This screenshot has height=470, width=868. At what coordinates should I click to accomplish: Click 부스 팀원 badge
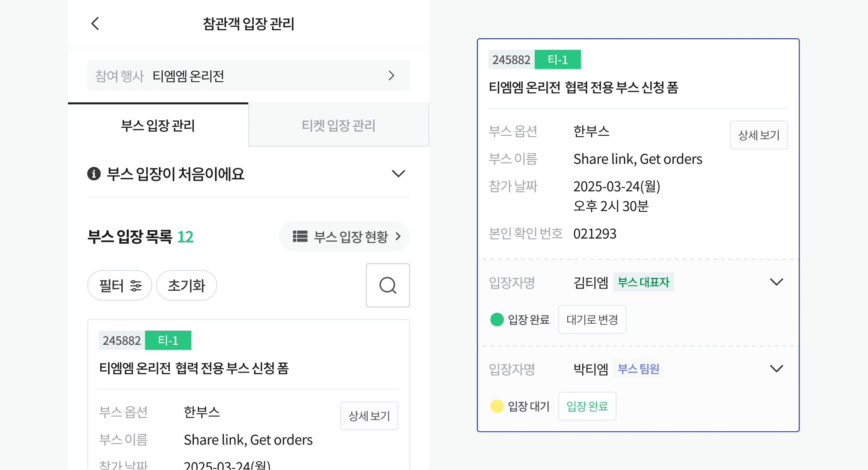638,369
